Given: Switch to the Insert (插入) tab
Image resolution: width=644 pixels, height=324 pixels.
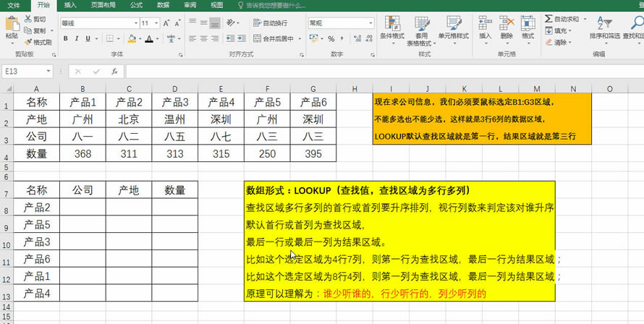Looking at the screenshot, I should tap(70, 5).
